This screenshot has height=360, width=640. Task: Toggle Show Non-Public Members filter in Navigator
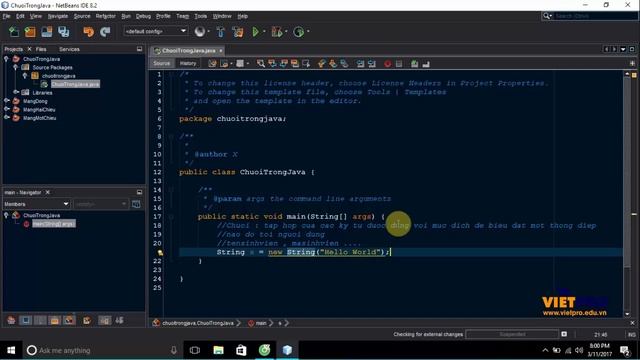pos(55,320)
